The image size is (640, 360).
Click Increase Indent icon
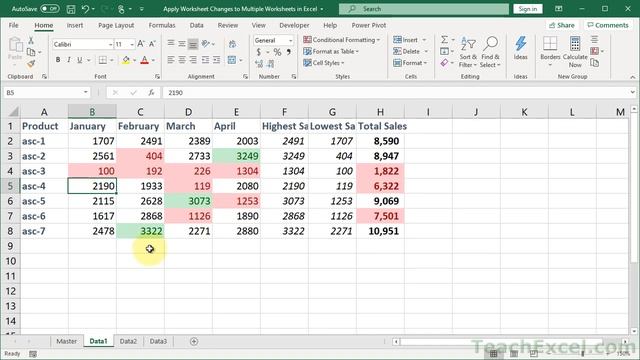[x=216, y=60]
